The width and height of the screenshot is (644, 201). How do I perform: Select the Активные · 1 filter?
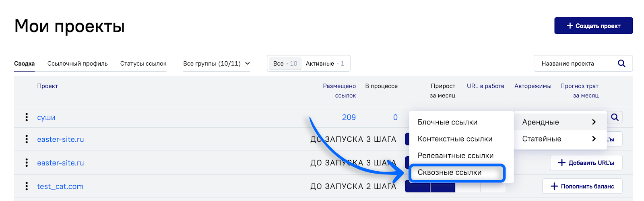click(x=325, y=64)
